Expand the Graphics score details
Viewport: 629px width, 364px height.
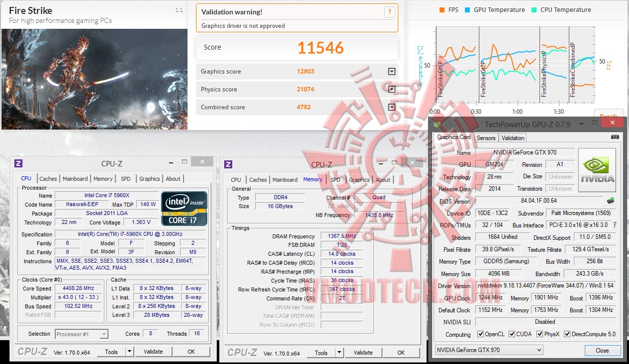click(392, 72)
